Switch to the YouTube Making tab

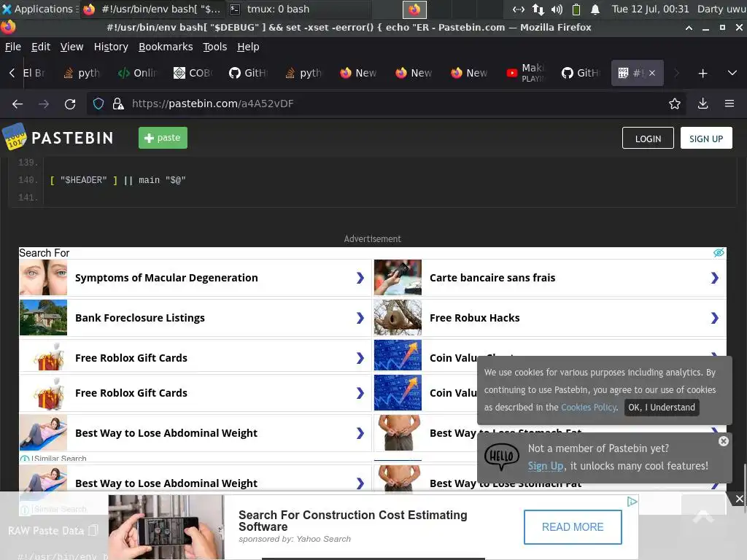526,73
